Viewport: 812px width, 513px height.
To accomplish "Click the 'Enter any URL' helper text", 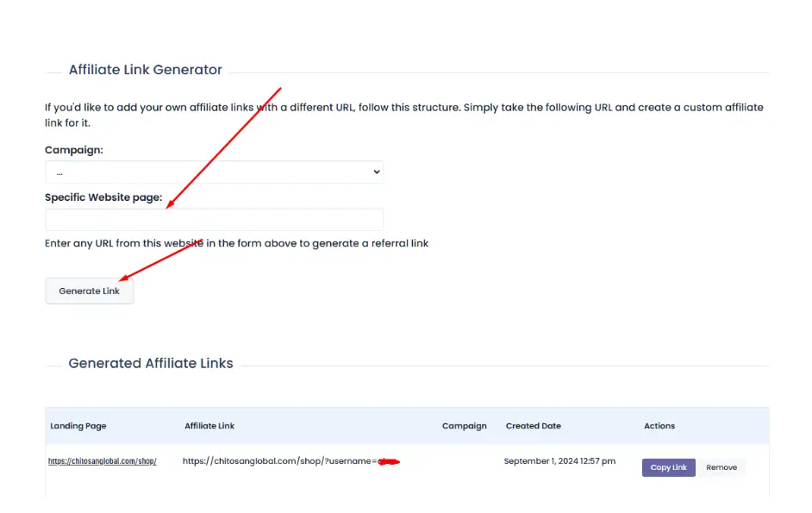I will coord(236,243).
